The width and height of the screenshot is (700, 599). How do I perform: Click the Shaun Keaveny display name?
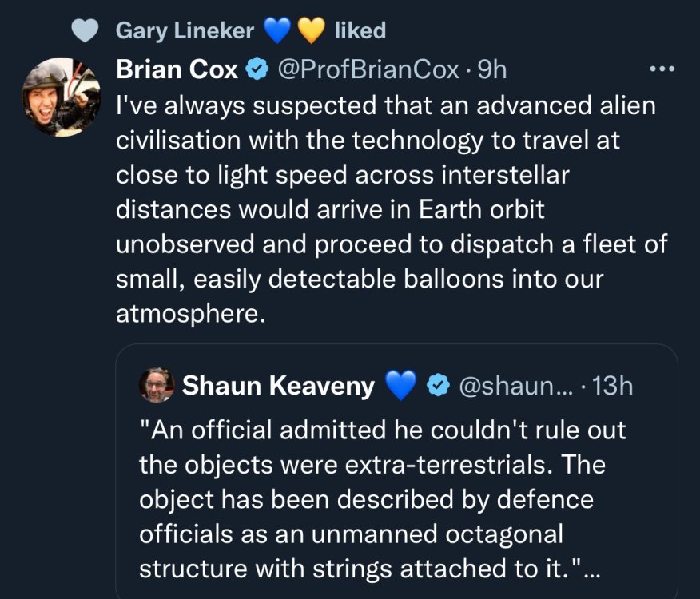pos(278,386)
